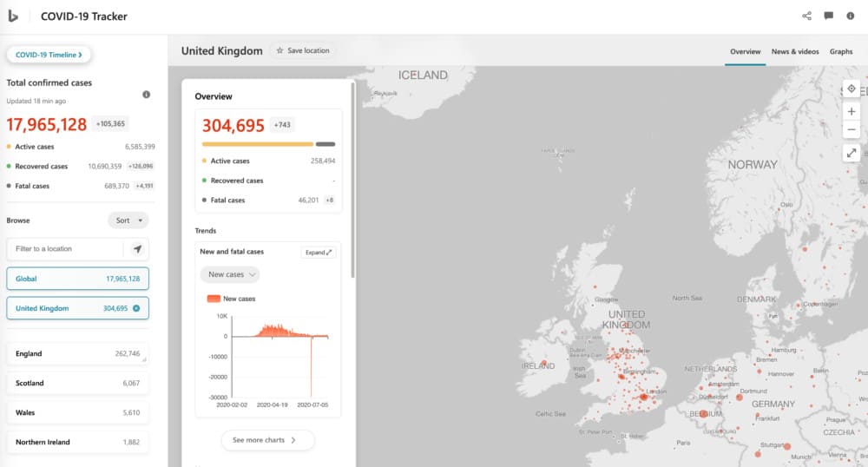
Task: Select the United Kingdom location row
Action: click(x=77, y=308)
